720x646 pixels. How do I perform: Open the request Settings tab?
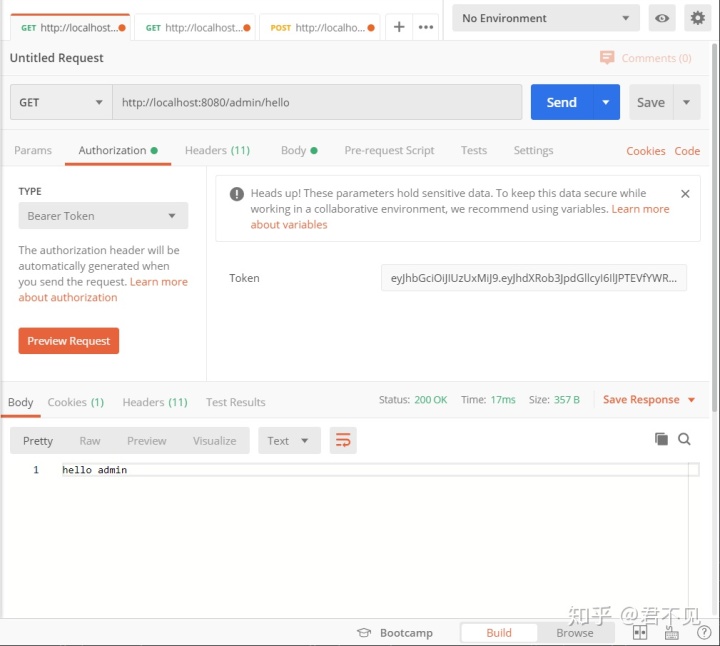tap(533, 150)
